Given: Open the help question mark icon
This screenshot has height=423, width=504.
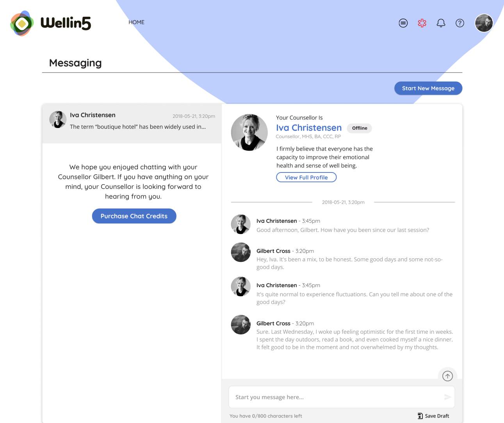Looking at the screenshot, I should [460, 23].
